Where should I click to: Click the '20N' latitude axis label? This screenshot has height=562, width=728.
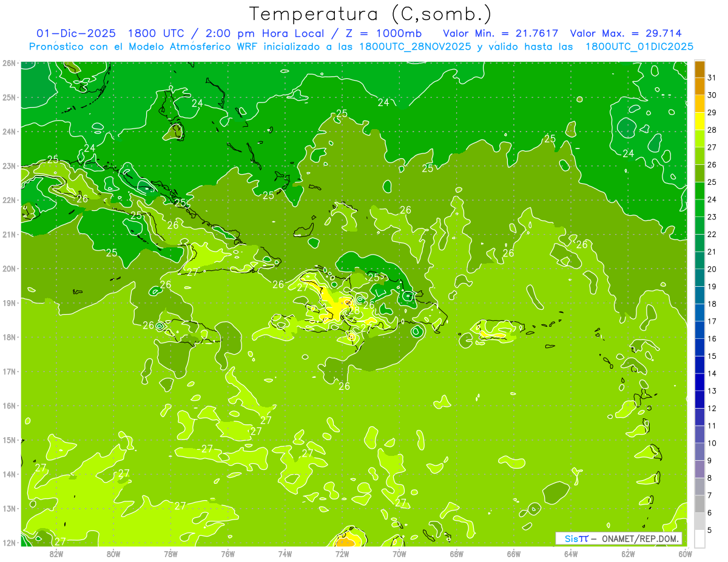tap(8, 269)
